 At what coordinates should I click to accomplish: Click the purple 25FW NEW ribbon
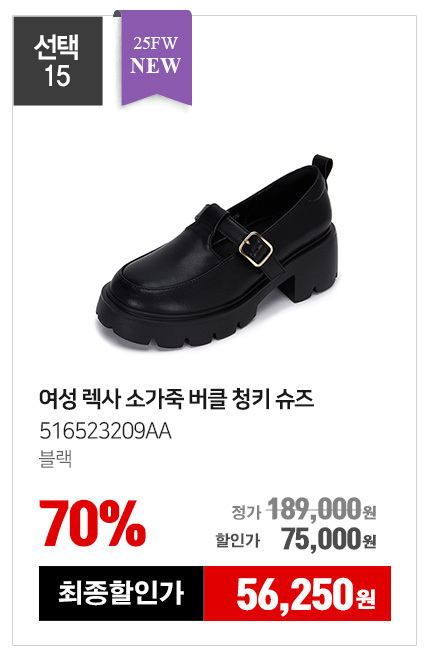[156, 58]
